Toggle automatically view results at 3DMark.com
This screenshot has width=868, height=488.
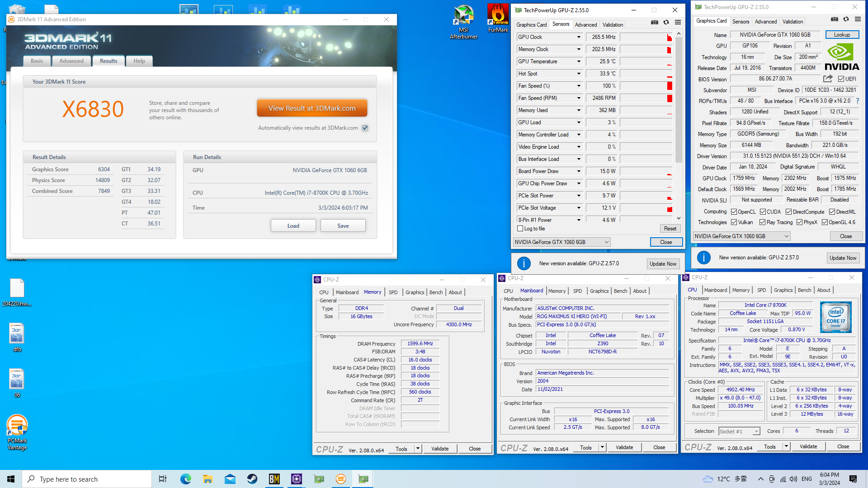[365, 128]
